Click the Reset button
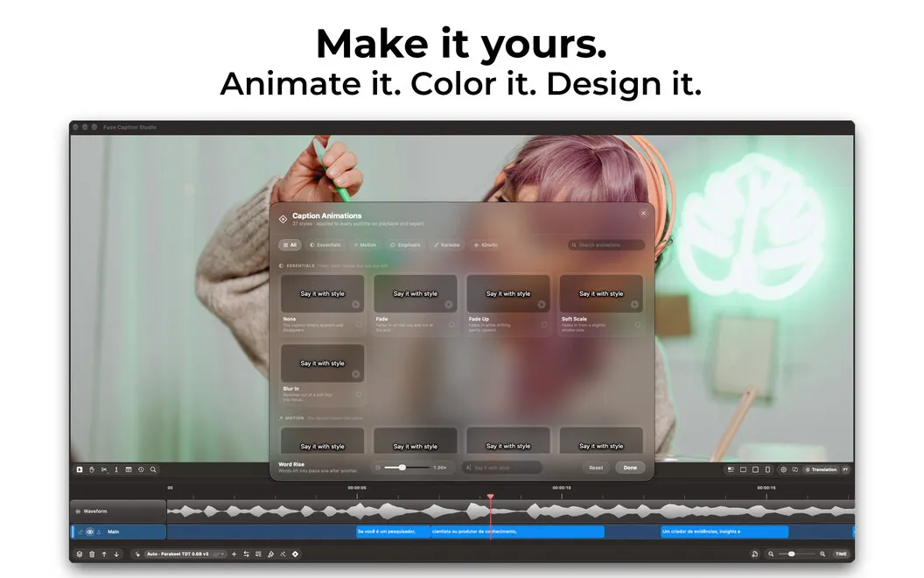The height and width of the screenshot is (578, 924). click(x=597, y=468)
